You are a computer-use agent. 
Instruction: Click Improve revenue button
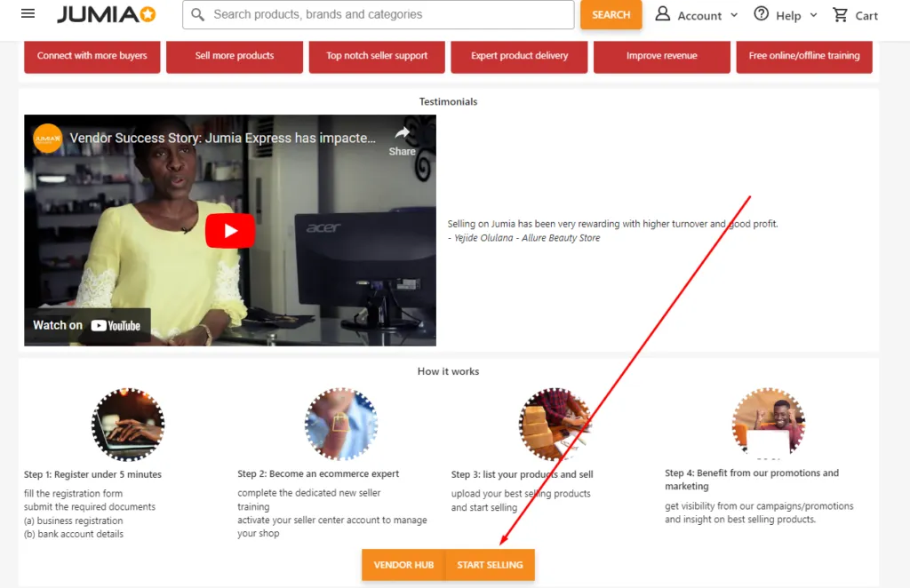point(661,56)
